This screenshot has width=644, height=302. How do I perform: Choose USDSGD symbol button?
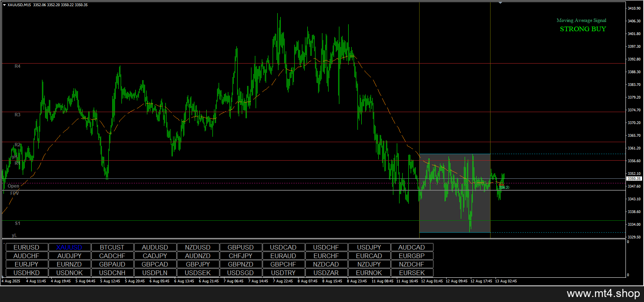(x=241, y=273)
